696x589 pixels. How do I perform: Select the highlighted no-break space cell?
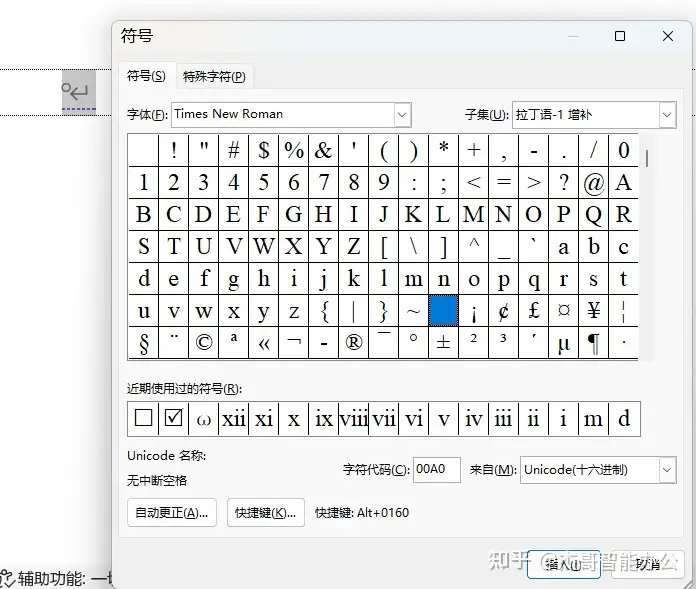click(x=443, y=310)
